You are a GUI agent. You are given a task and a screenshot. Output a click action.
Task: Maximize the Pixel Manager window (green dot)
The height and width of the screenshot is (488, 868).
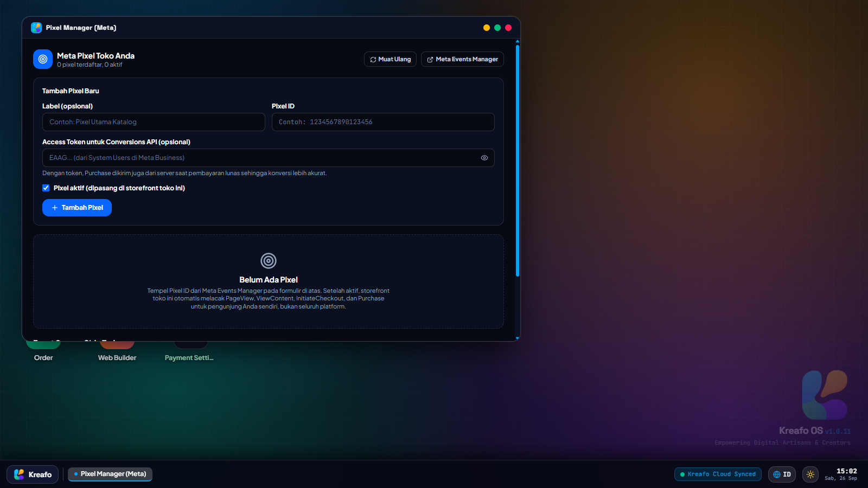(497, 28)
